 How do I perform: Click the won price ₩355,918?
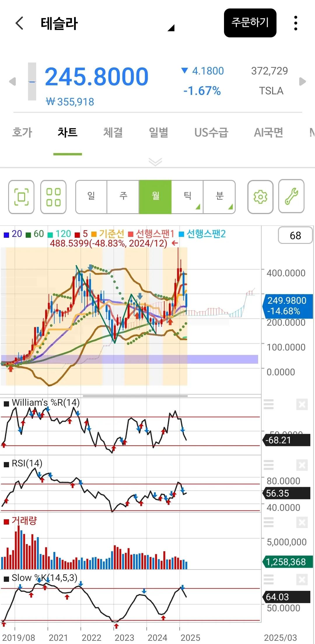[x=70, y=102]
